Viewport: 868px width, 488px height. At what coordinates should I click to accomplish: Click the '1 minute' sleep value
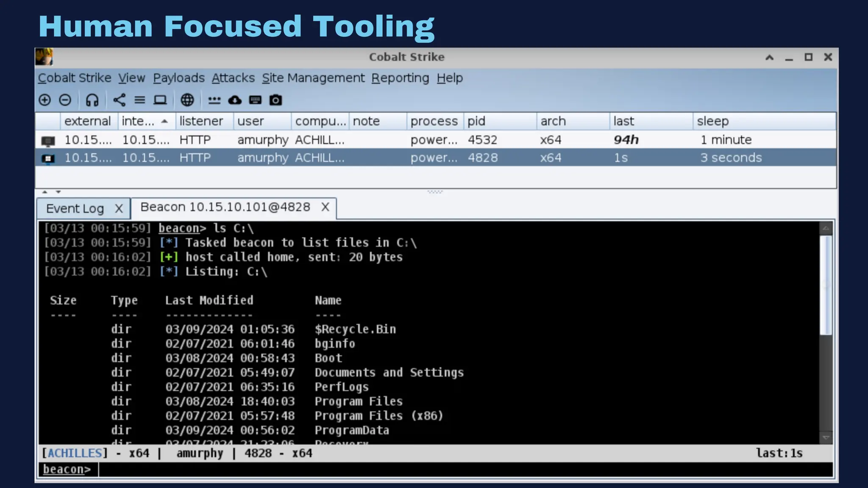(726, 140)
